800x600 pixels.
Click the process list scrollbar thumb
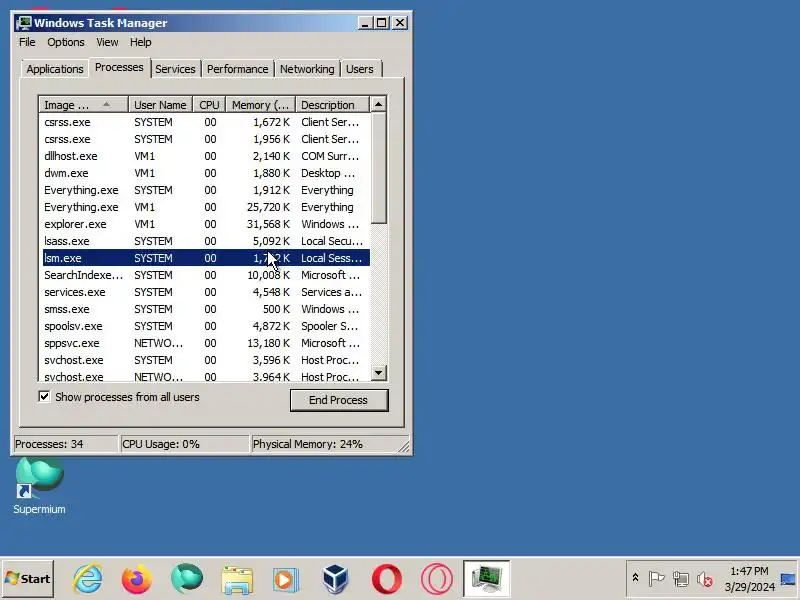tap(378, 168)
